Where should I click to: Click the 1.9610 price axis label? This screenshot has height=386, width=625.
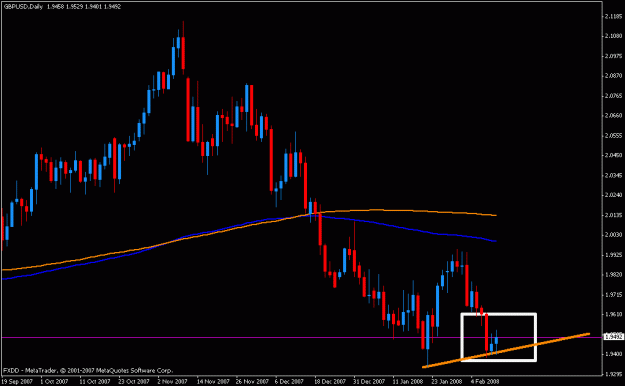[x=614, y=314]
